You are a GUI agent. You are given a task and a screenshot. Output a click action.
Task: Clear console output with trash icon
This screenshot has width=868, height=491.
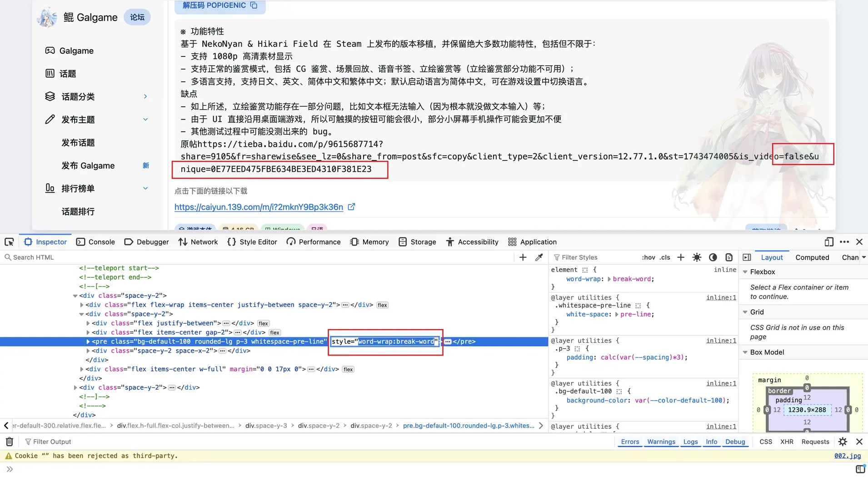(9, 441)
